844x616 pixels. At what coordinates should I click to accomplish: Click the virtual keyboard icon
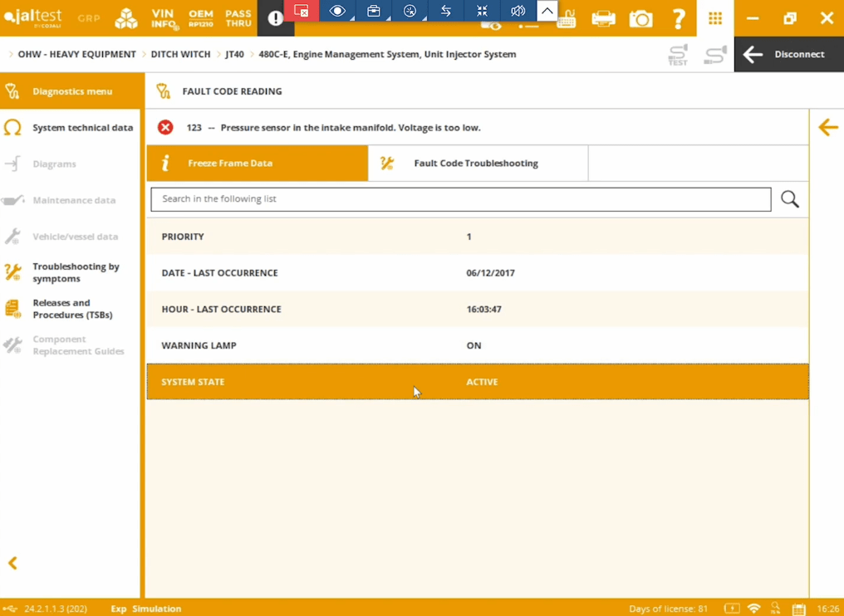coord(567,18)
